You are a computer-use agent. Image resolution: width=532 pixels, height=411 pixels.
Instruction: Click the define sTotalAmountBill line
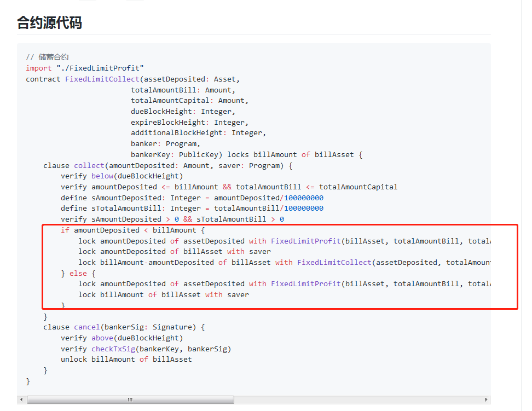[192, 208]
